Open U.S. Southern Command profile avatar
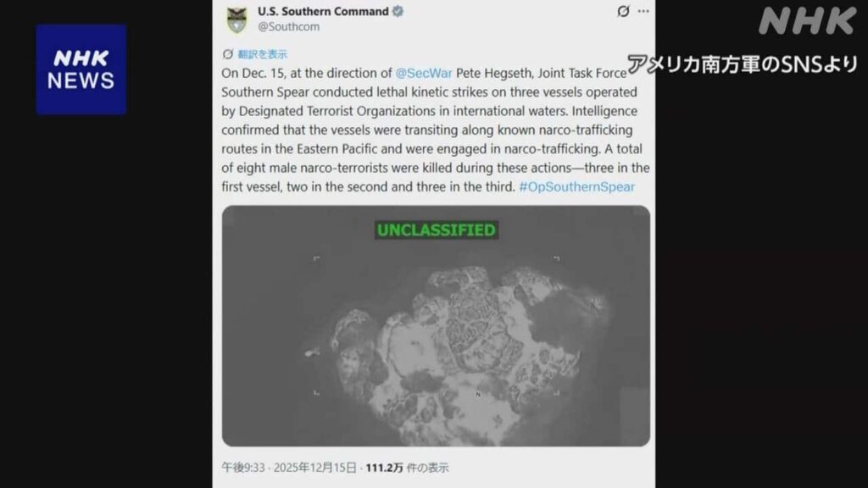 point(237,20)
